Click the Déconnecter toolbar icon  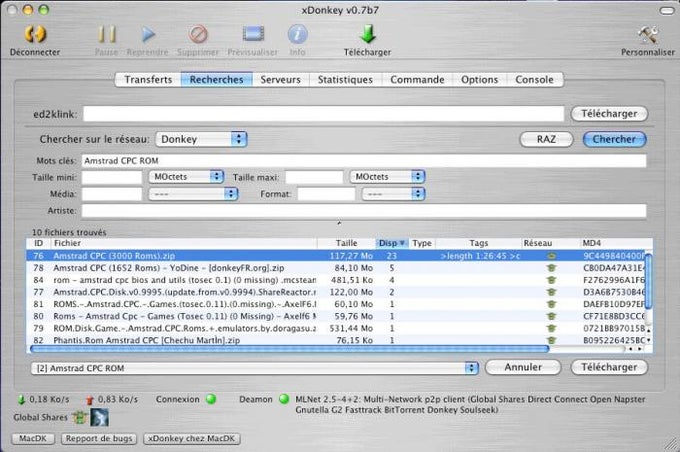(x=35, y=34)
